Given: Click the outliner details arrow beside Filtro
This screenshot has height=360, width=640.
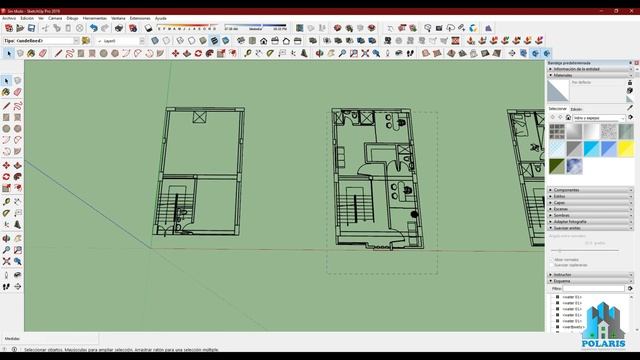Looking at the screenshot, I should (630, 289).
